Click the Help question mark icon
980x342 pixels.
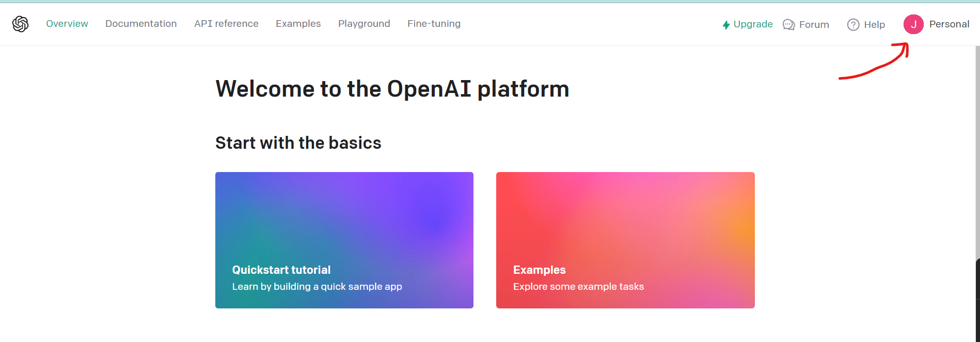pyautogui.click(x=853, y=25)
